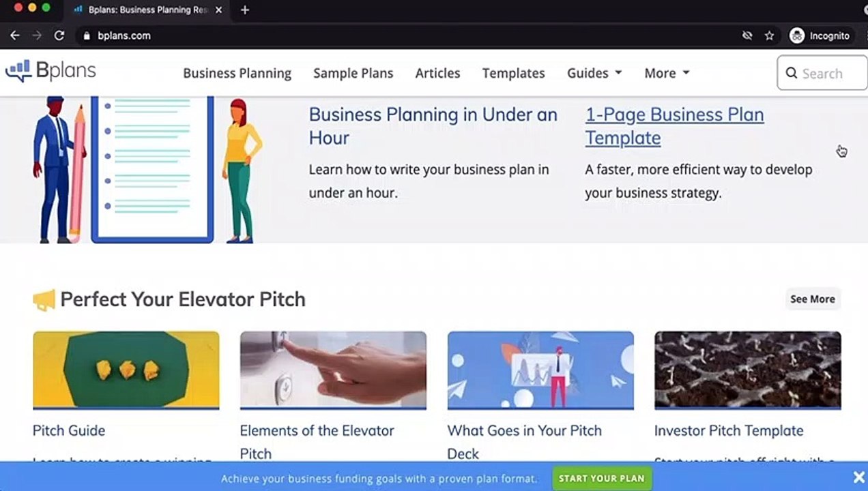This screenshot has width=868, height=491.
Task: Expand the Guides dropdown menu
Action: click(594, 73)
